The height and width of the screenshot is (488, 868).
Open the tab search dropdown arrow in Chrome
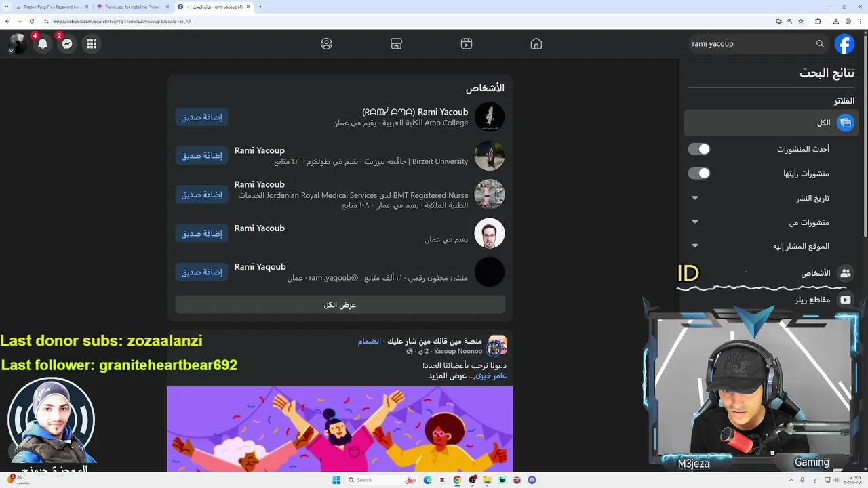click(7, 7)
